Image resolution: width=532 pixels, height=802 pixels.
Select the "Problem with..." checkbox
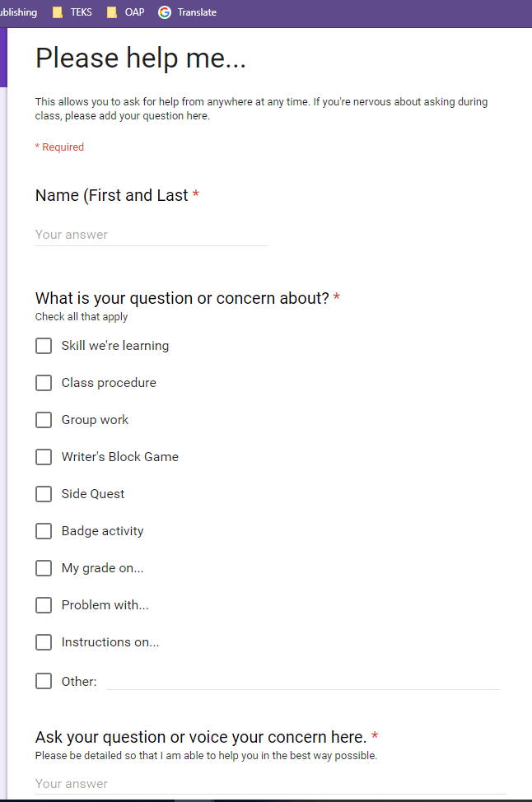(x=44, y=605)
